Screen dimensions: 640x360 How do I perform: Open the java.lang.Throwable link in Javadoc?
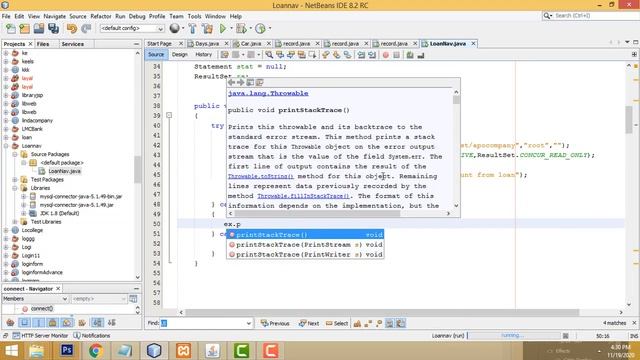click(x=268, y=93)
